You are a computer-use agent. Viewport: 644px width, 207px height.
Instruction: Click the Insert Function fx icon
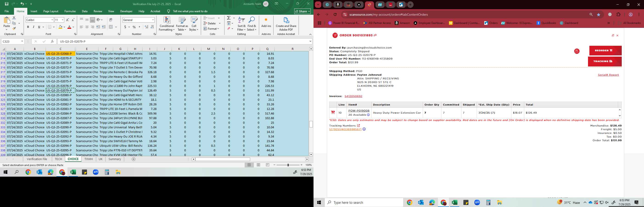[52, 41]
